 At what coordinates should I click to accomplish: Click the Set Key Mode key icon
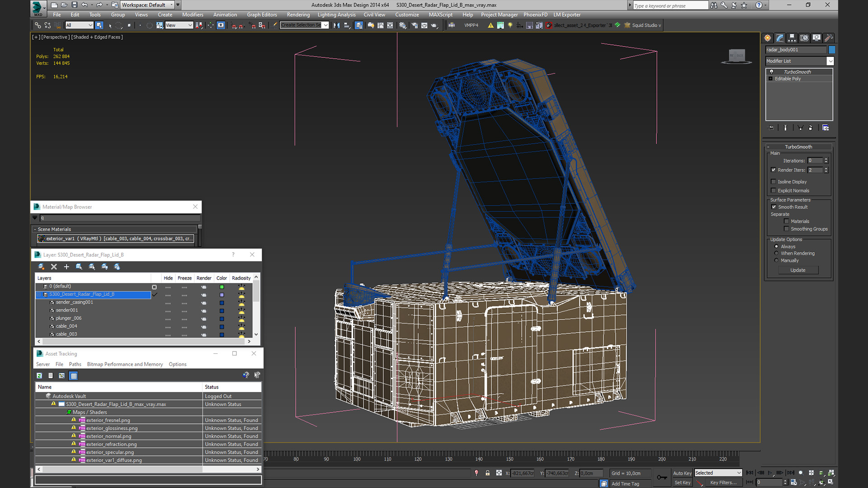point(662,477)
